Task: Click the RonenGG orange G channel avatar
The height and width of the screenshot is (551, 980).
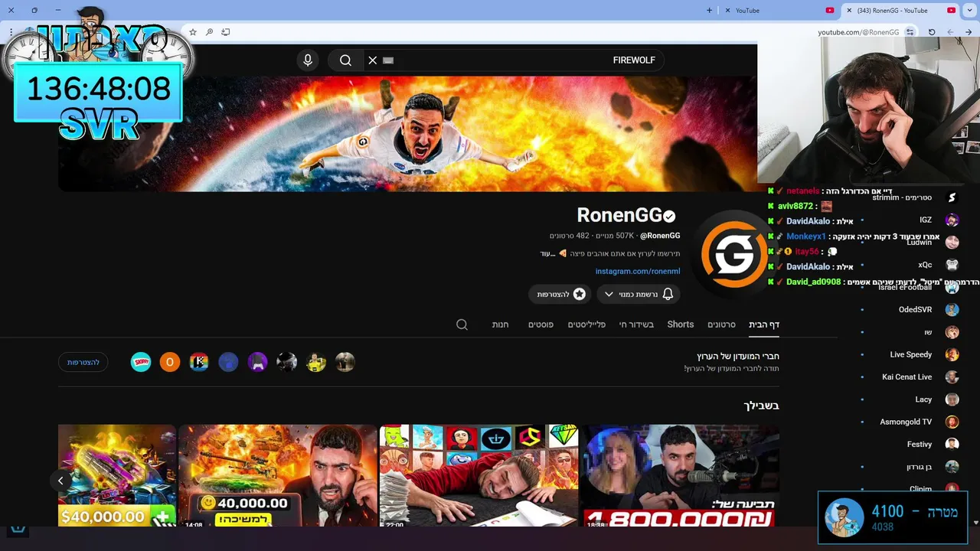Action: tap(733, 254)
